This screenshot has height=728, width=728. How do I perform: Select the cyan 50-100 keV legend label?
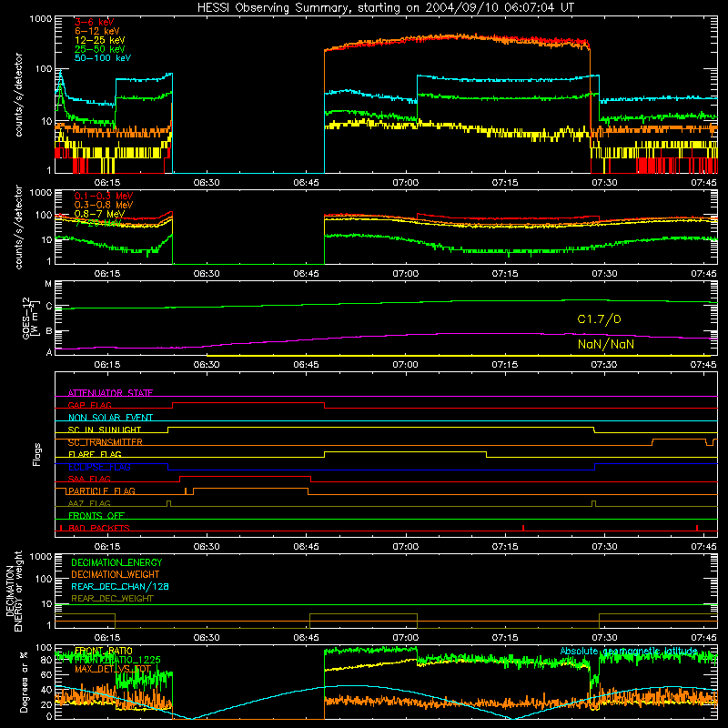pyautogui.click(x=103, y=57)
